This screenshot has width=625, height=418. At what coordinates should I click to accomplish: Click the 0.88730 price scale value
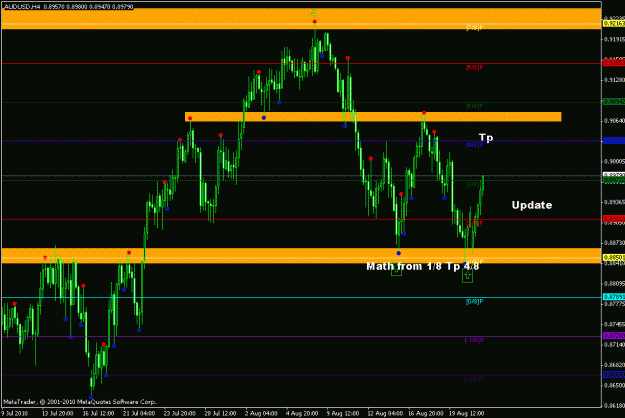click(x=614, y=242)
